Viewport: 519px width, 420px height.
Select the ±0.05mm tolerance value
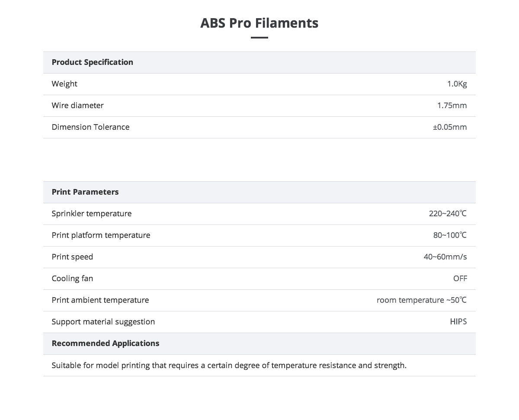click(450, 127)
